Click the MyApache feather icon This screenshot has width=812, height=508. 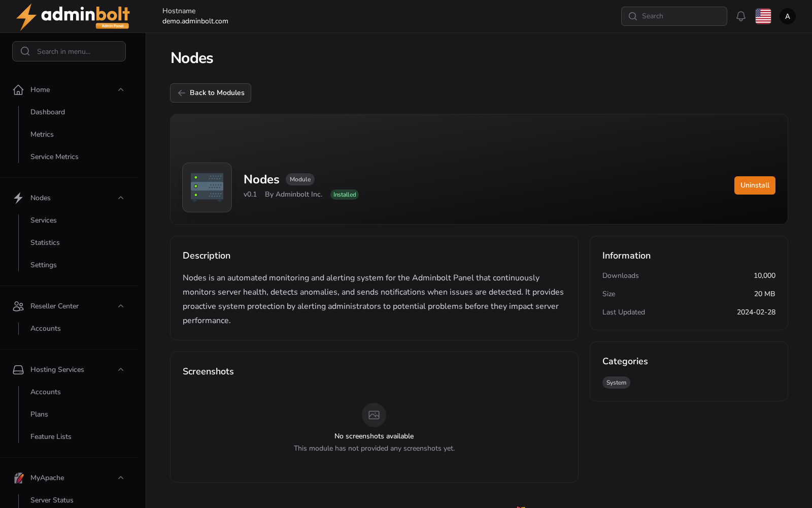click(x=18, y=478)
